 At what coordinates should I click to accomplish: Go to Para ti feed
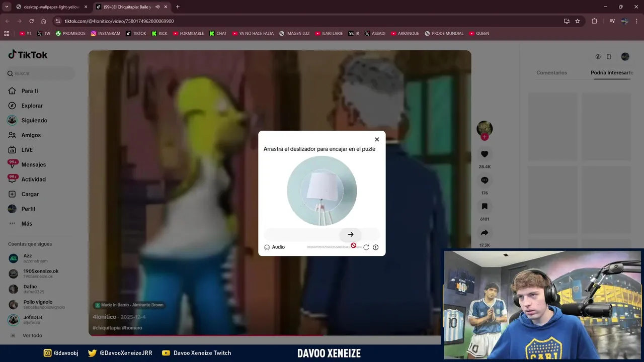(30, 91)
